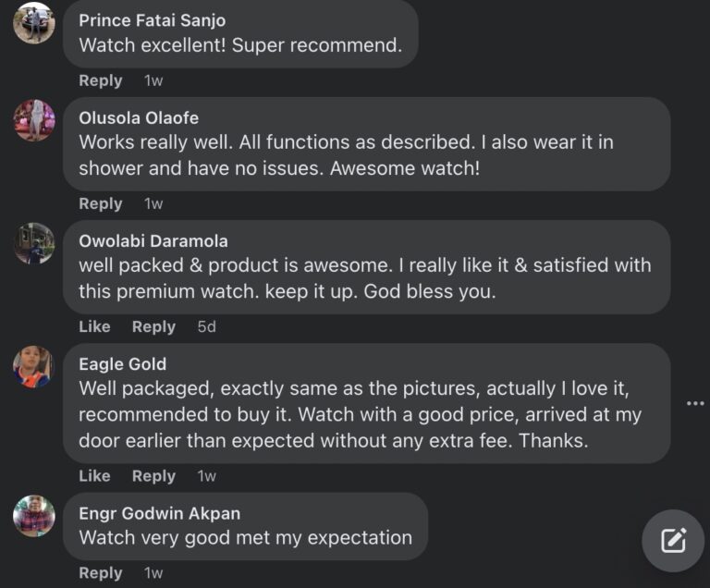Click the compose new message icon
This screenshot has height=588, width=710.
(x=673, y=541)
